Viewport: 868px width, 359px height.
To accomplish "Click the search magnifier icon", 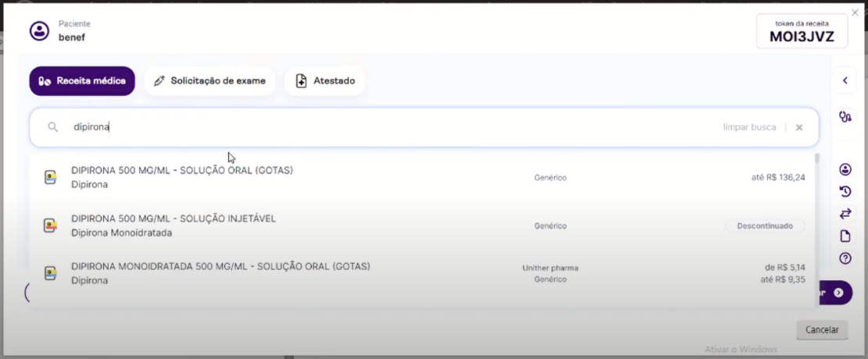I will [x=52, y=127].
